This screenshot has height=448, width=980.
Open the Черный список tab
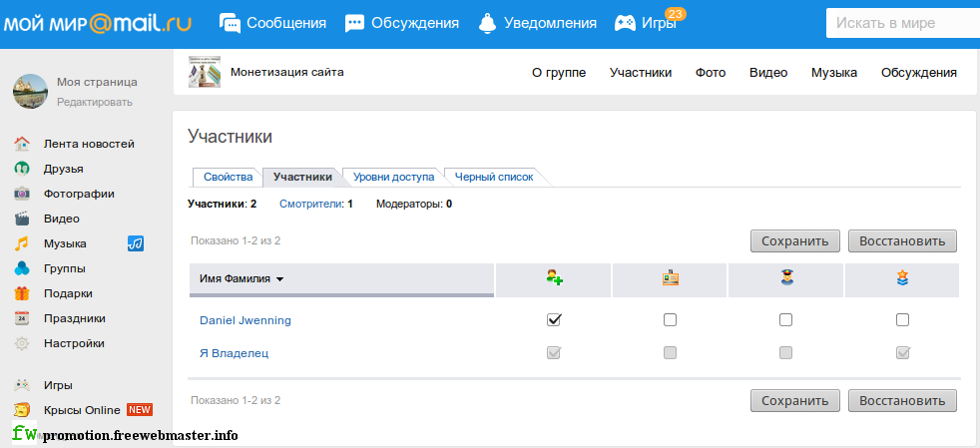pyautogui.click(x=494, y=178)
